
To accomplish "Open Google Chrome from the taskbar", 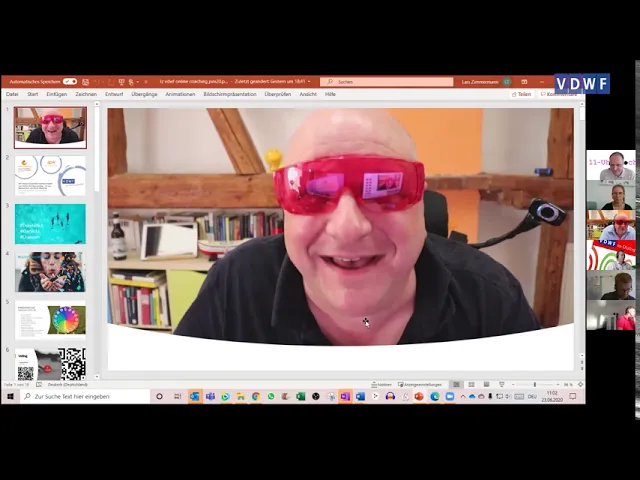I will 256,396.
